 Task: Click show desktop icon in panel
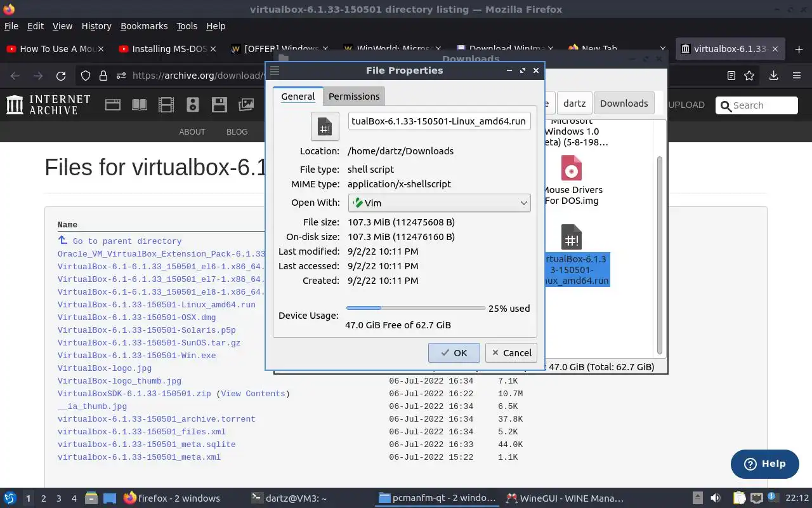[x=110, y=498]
